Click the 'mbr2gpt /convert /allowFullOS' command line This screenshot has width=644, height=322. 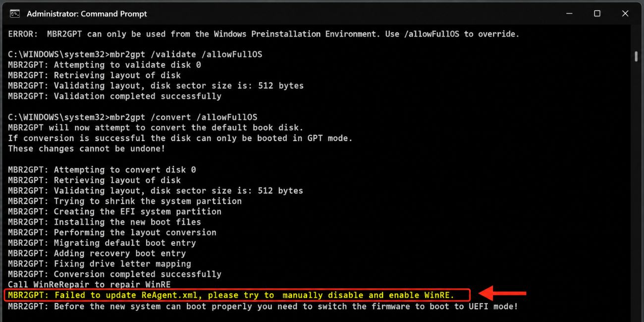(133, 117)
